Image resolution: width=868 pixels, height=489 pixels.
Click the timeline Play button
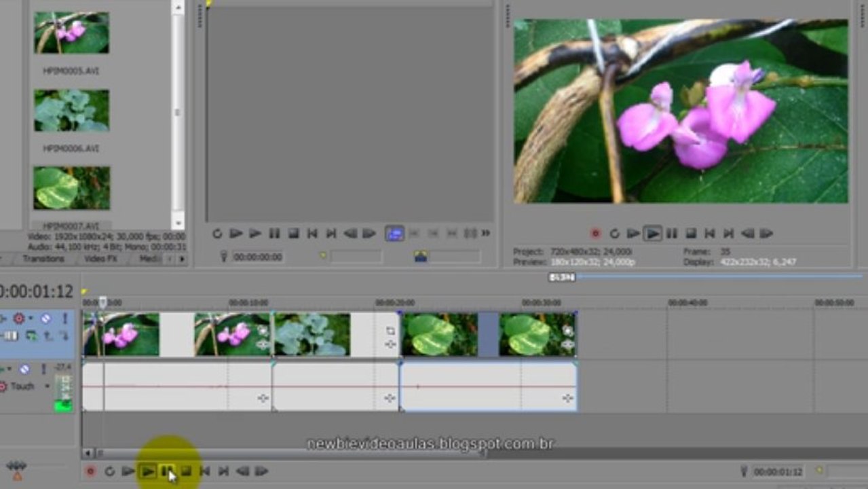tap(147, 471)
